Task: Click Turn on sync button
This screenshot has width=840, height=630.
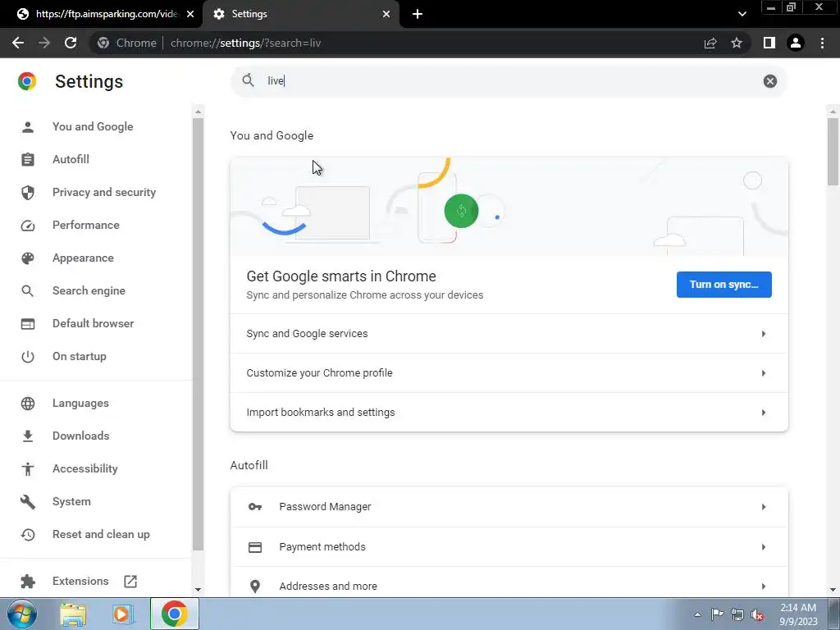Action: tap(724, 285)
